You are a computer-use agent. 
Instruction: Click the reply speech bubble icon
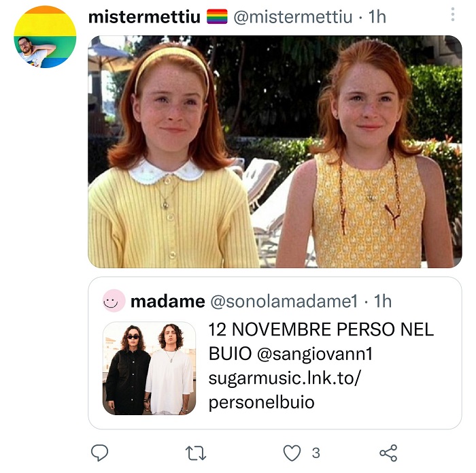click(100, 453)
